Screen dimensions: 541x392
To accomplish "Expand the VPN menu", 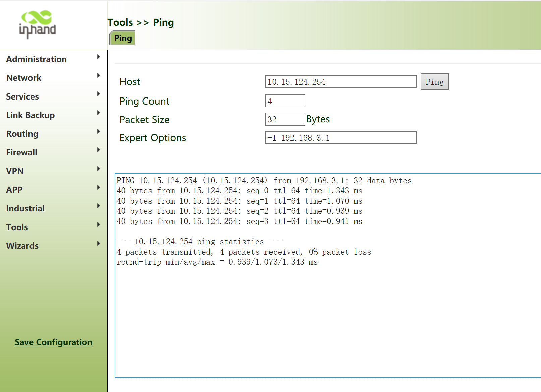I will pos(14,171).
